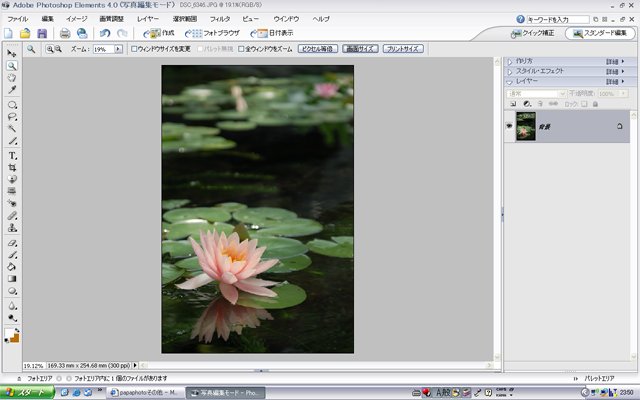Open the フィルタ menu
640x400 pixels.
(x=220, y=19)
